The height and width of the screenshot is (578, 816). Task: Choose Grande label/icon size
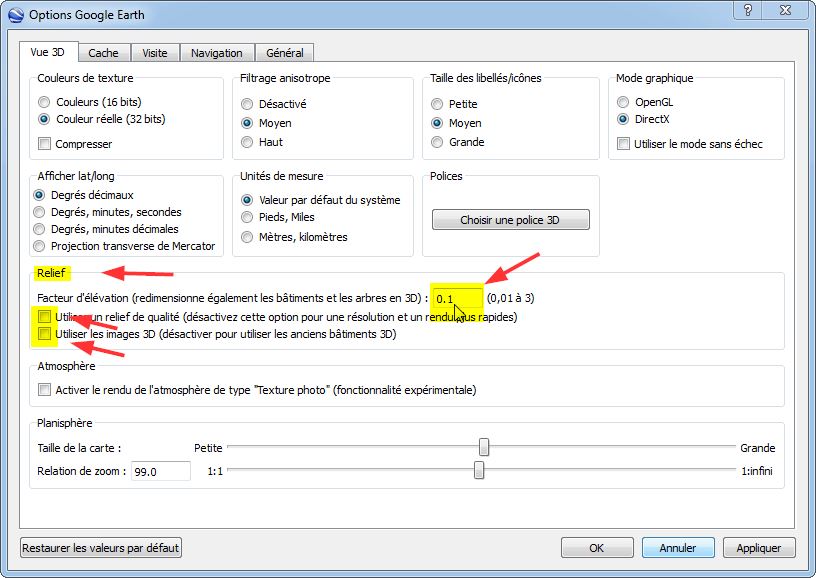[x=457, y=142]
